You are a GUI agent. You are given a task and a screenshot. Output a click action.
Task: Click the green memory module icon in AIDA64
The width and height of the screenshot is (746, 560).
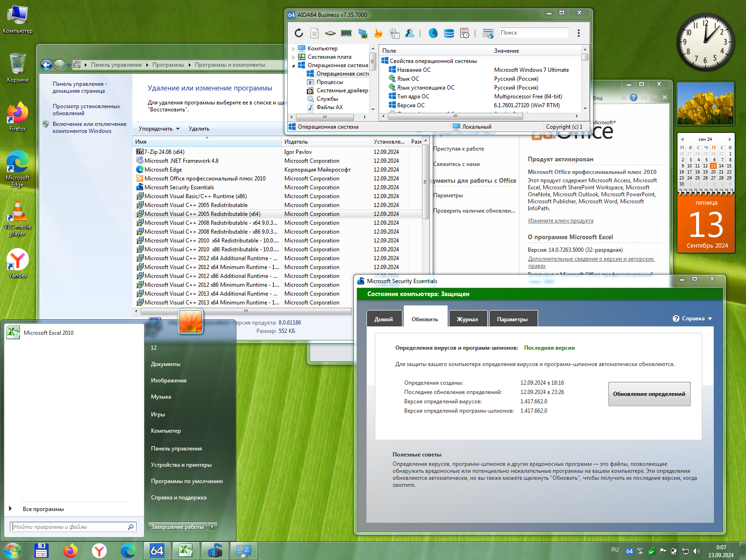(x=346, y=33)
